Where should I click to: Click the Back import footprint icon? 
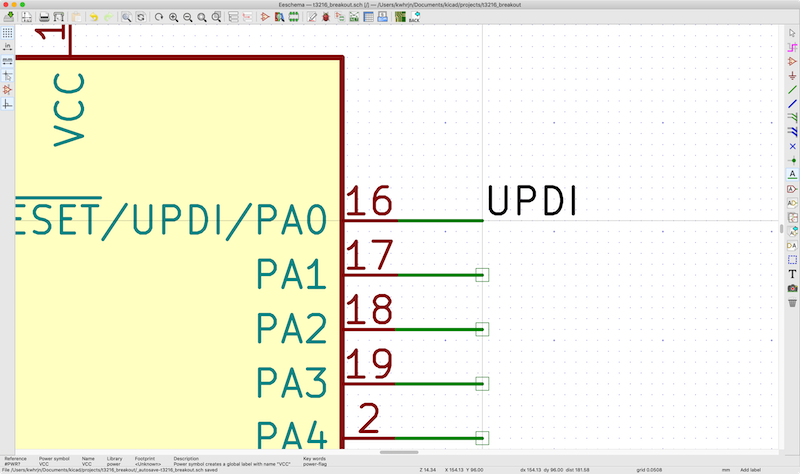click(x=414, y=17)
